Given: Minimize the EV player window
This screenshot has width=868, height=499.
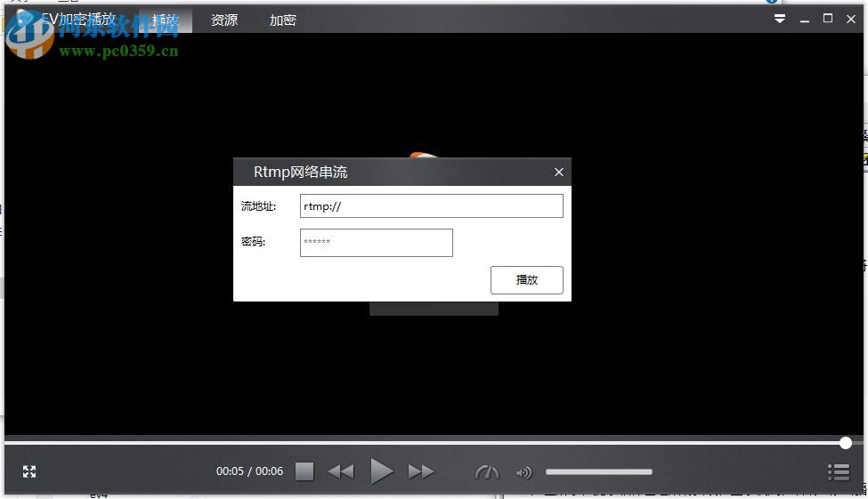Looking at the screenshot, I should tap(804, 20).
